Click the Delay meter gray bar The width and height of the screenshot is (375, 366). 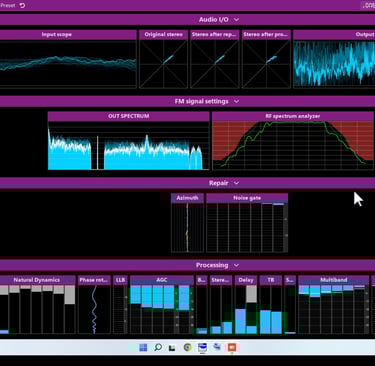tap(252, 294)
